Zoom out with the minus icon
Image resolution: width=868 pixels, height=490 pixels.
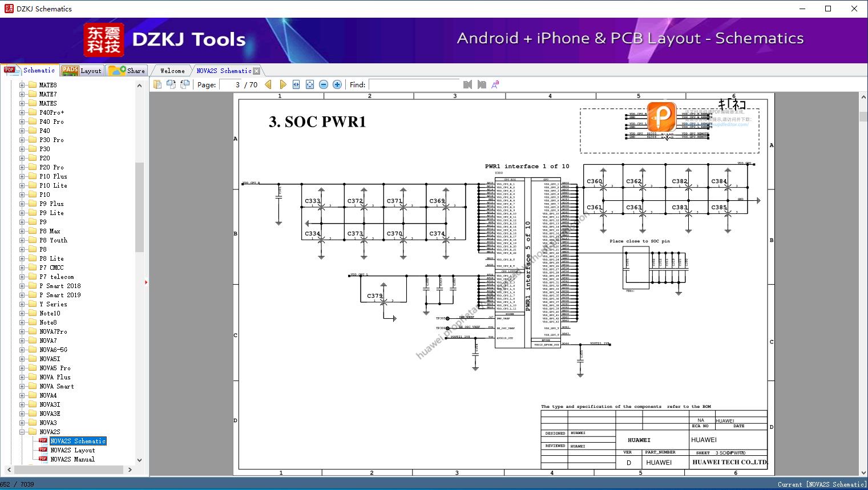point(324,84)
